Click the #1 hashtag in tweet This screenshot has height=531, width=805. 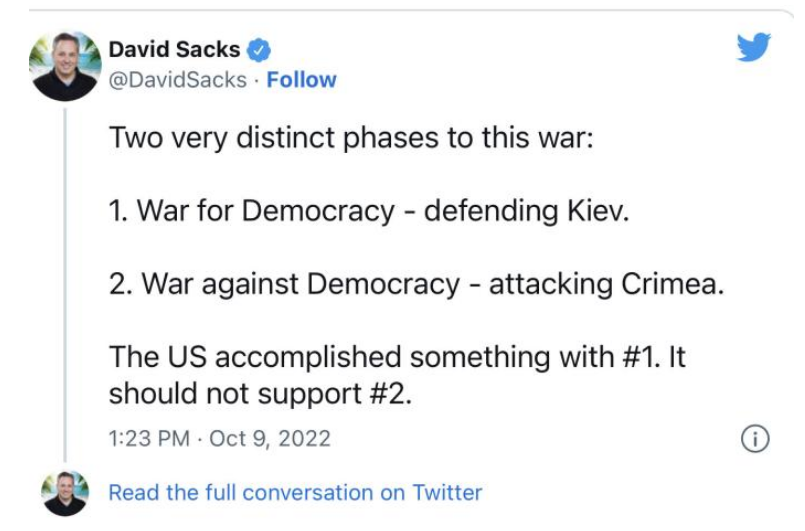click(640, 357)
